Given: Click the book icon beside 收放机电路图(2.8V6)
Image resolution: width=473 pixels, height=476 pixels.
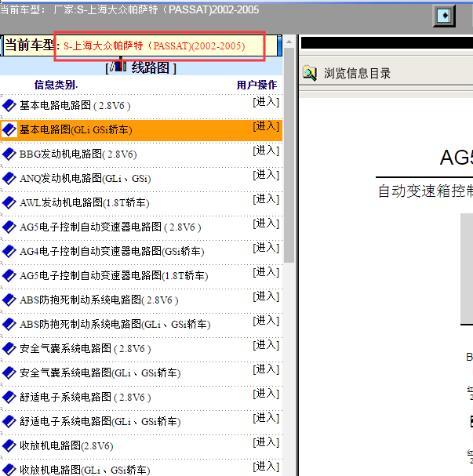Looking at the screenshot, I should coord(9,445).
